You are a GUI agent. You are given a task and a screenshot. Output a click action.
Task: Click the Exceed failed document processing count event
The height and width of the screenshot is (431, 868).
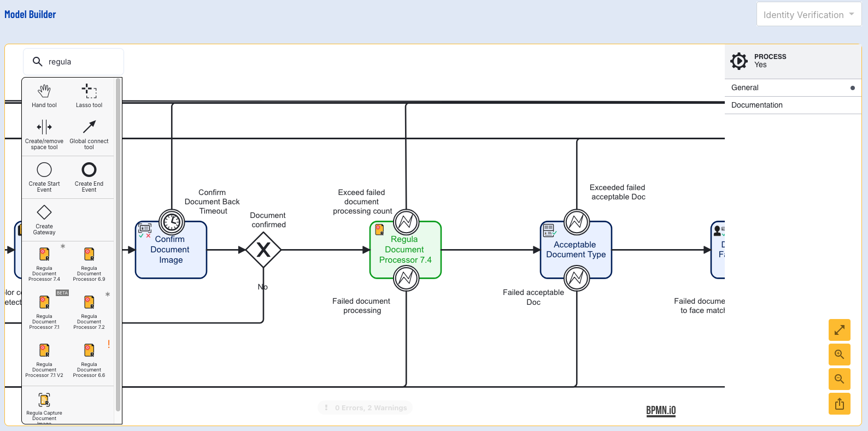(x=406, y=222)
